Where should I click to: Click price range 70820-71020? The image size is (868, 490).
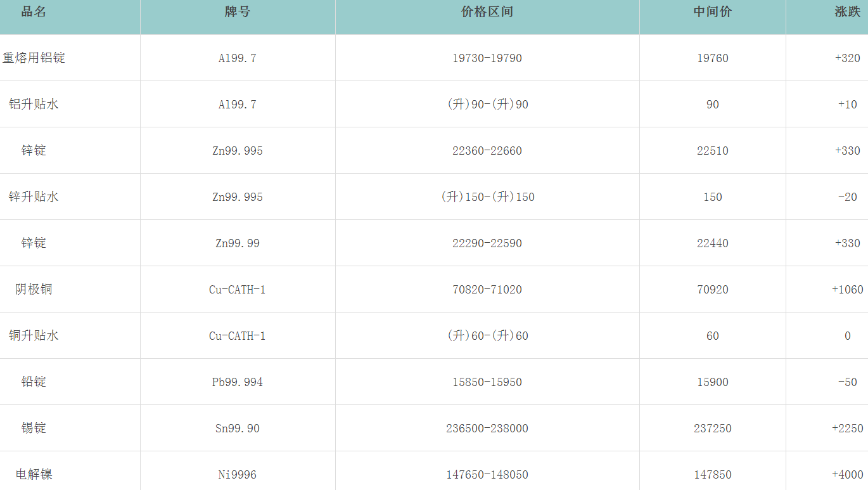[x=487, y=290]
